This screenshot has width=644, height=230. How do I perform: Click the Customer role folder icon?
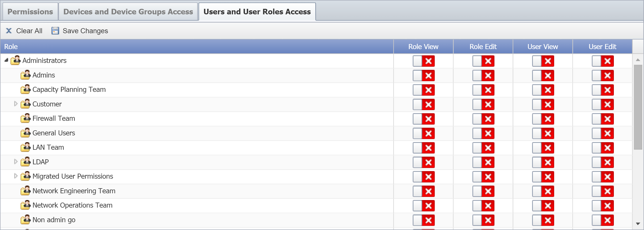[x=25, y=104]
